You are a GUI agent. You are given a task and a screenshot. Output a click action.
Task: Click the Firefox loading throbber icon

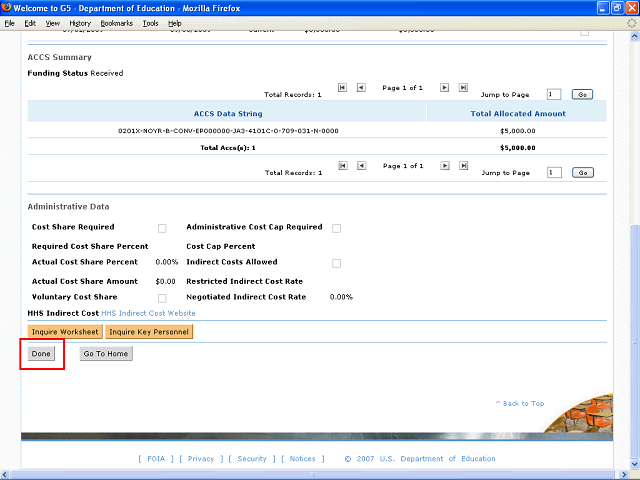(x=631, y=23)
